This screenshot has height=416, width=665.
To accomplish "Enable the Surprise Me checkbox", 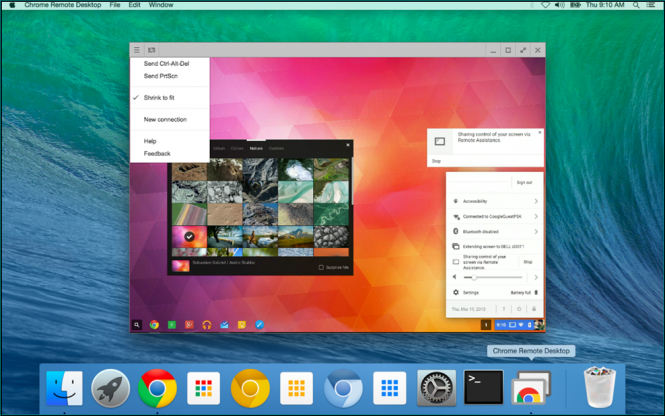I will (x=320, y=267).
